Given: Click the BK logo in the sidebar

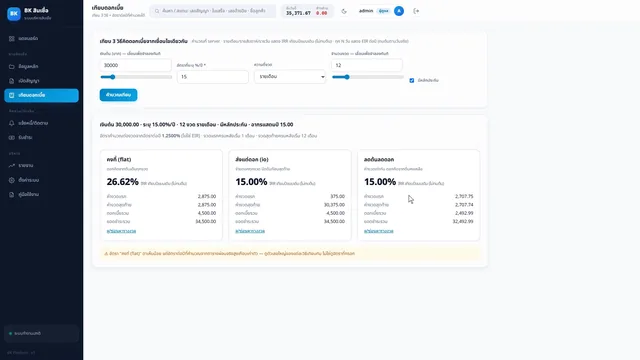Looking at the screenshot, I should 14,13.
